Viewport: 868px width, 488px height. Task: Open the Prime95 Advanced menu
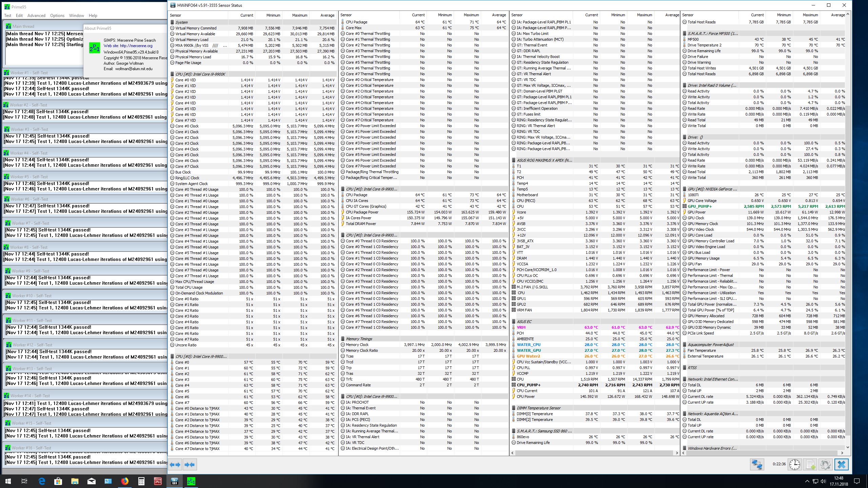pyautogui.click(x=36, y=16)
